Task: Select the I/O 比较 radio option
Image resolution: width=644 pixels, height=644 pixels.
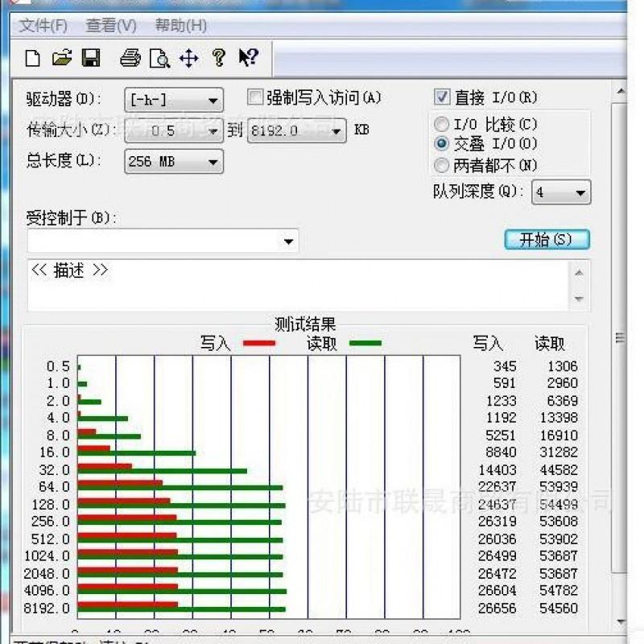Action: point(441,124)
